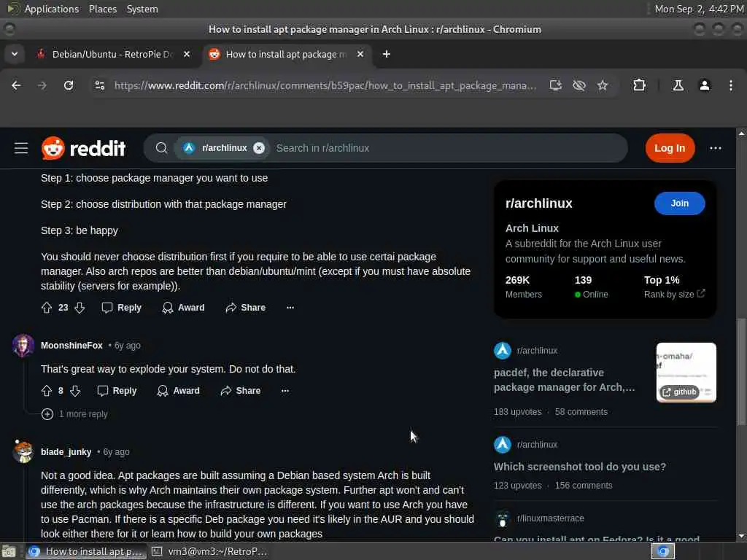Reply to the 23-point comment
Viewport: 747px width, 560px height.
point(122,308)
